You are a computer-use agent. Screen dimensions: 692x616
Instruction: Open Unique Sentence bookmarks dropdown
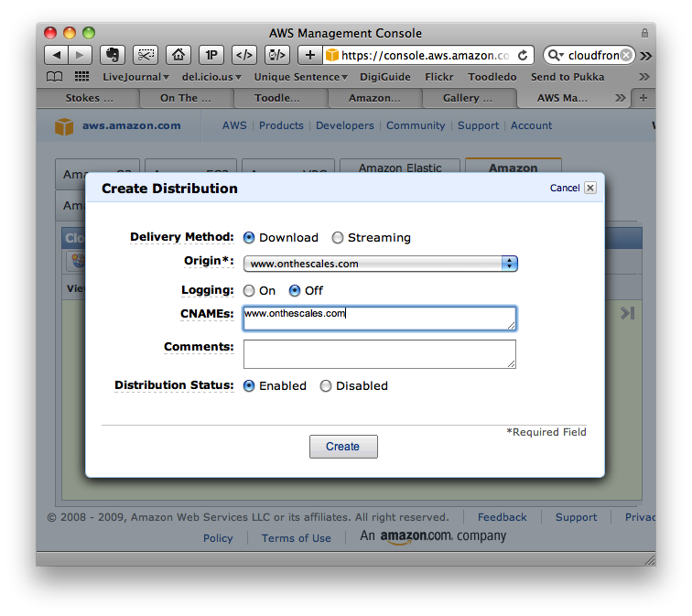pos(300,77)
